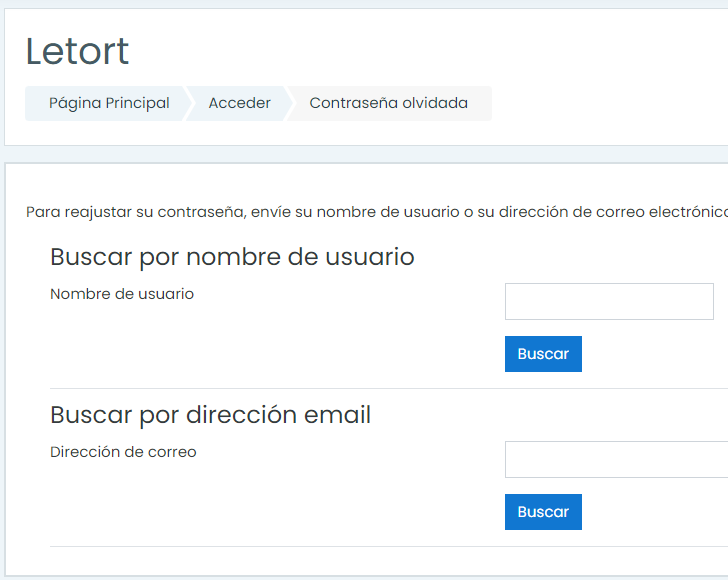
Task: Click the arrow separator after Página Principal
Action: click(x=187, y=103)
